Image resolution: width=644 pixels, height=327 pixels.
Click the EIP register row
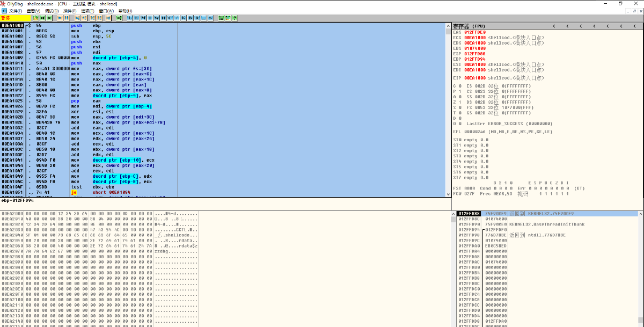pos(499,77)
